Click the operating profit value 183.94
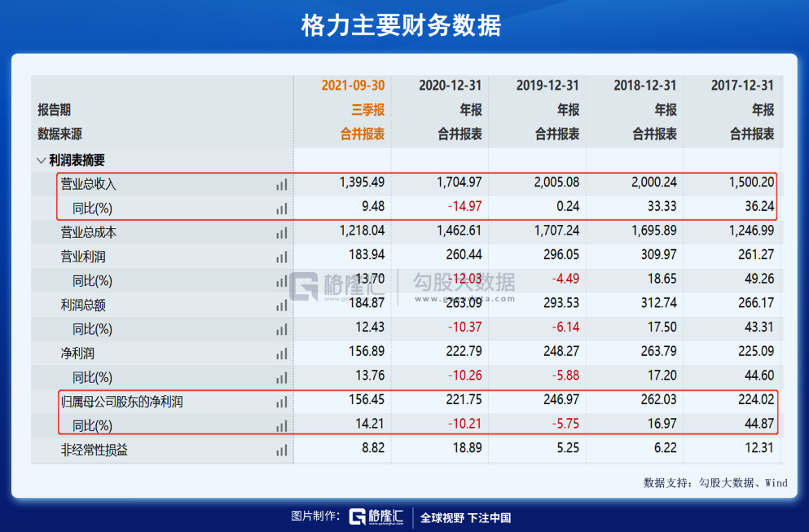Image resolution: width=809 pixels, height=532 pixels. pos(367,255)
